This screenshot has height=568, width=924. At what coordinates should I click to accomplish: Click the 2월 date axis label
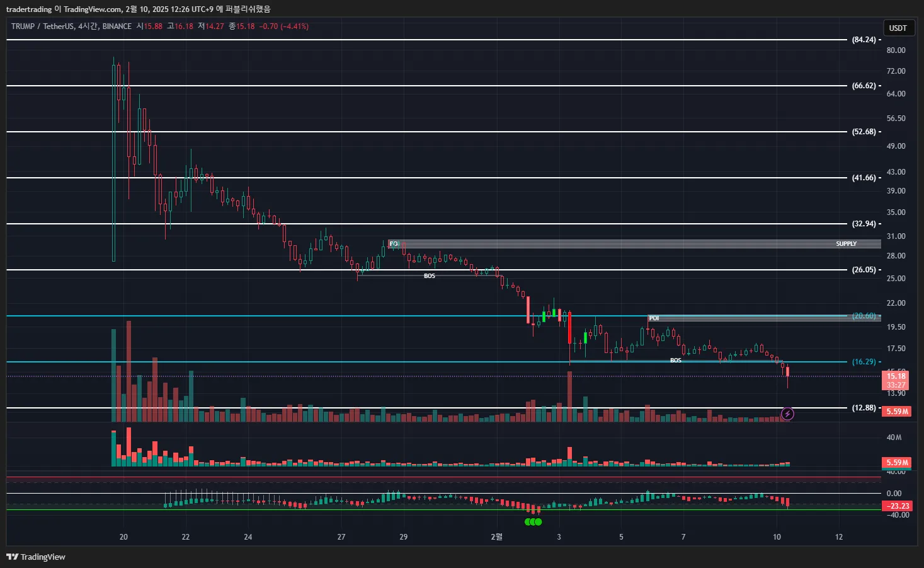coord(497,537)
